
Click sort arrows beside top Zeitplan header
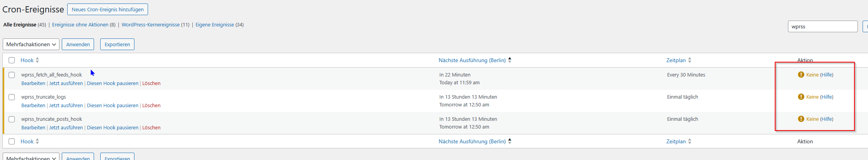click(x=690, y=60)
